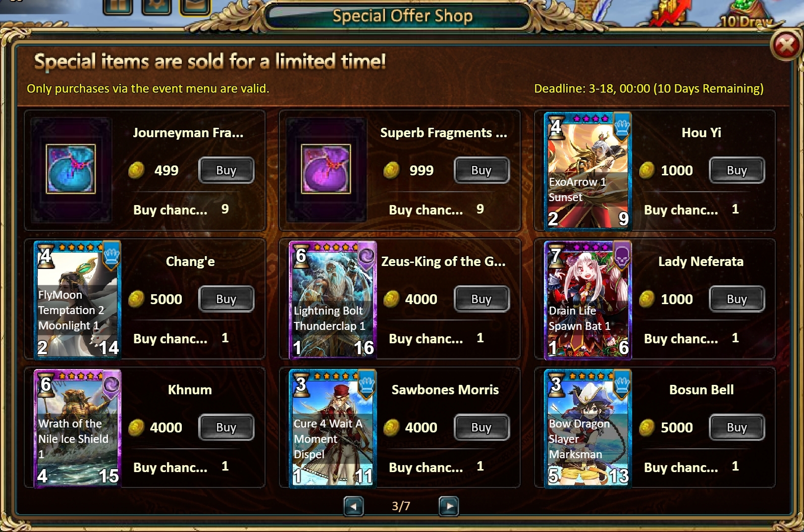Buy Superb Fragments for 999 gold

tap(482, 170)
